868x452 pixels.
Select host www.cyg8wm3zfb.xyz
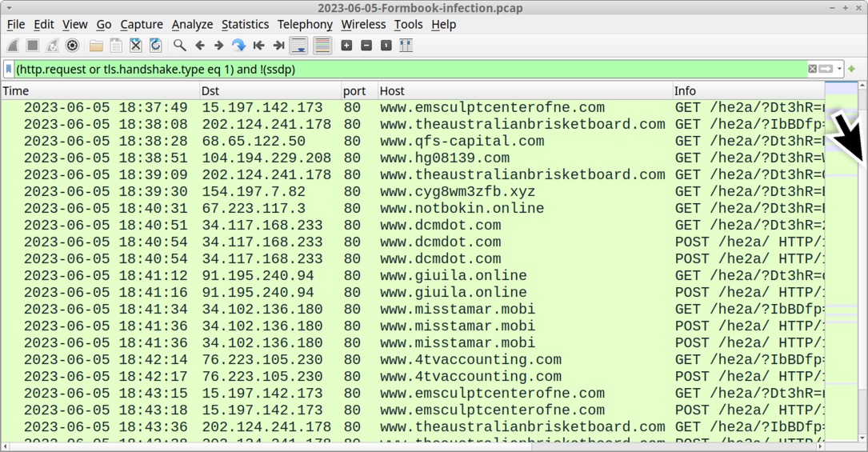coord(458,191)
